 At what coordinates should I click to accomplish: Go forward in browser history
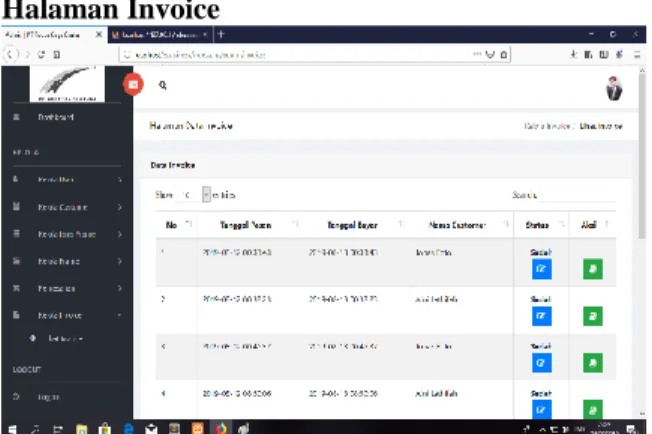click(27, 54)
